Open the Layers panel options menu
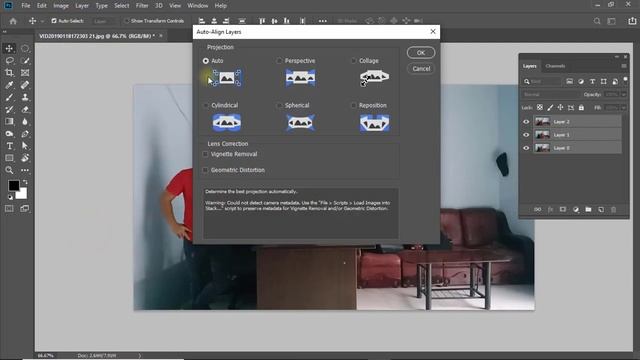This screenshot has width=640, height=360. click(x=624, y=66)
